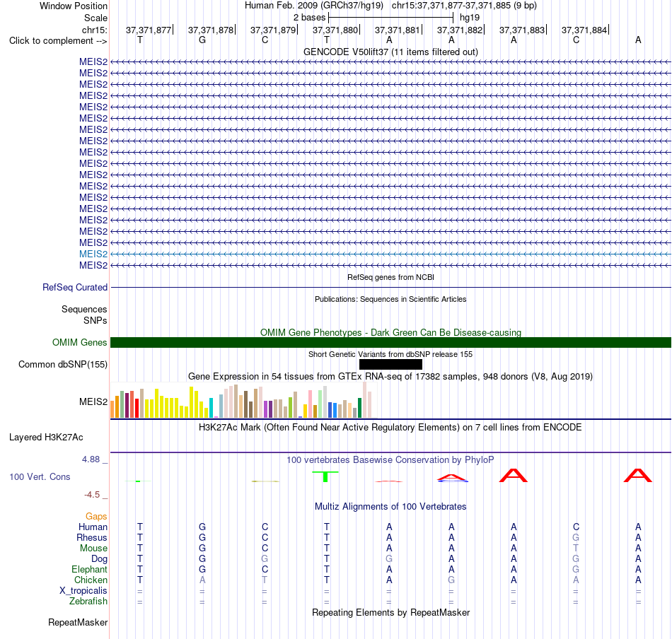Click the 'Scale' ruler label

(95, 18)
